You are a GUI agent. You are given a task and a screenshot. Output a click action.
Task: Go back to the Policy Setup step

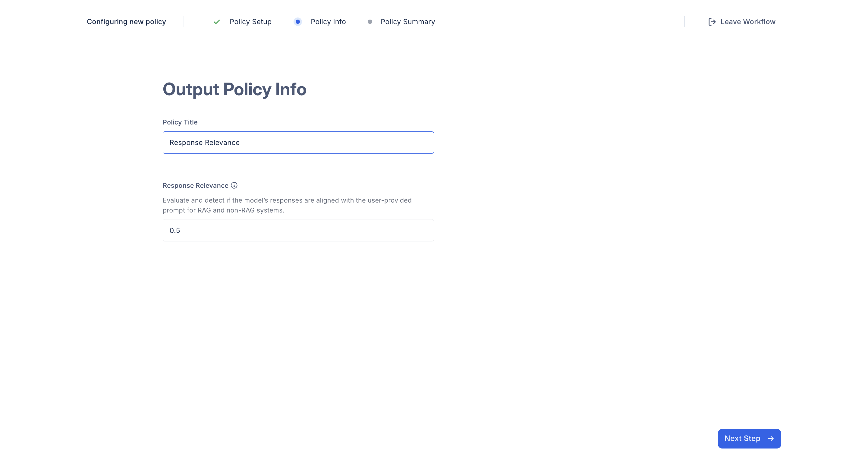tap(250, 22)
